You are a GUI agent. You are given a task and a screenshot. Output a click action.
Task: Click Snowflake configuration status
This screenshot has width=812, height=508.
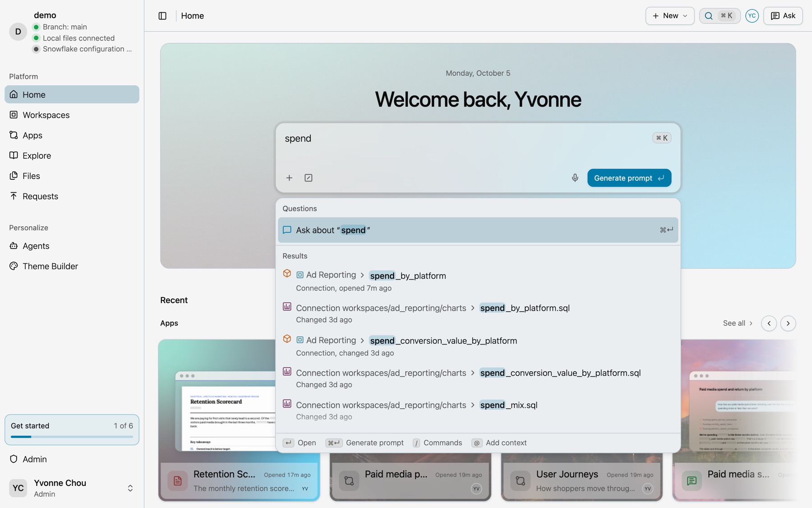(83, 49)
